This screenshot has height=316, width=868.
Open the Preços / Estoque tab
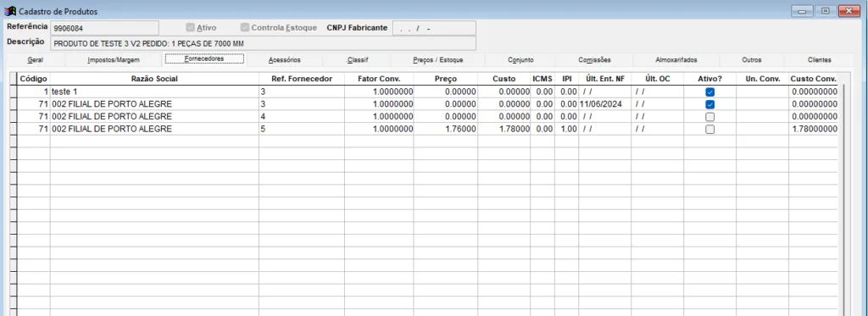click(437, 60)
